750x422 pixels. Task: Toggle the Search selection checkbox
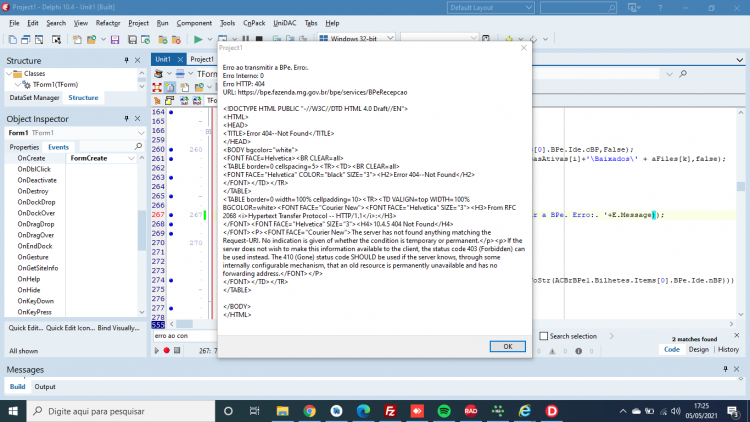[543, 336]
